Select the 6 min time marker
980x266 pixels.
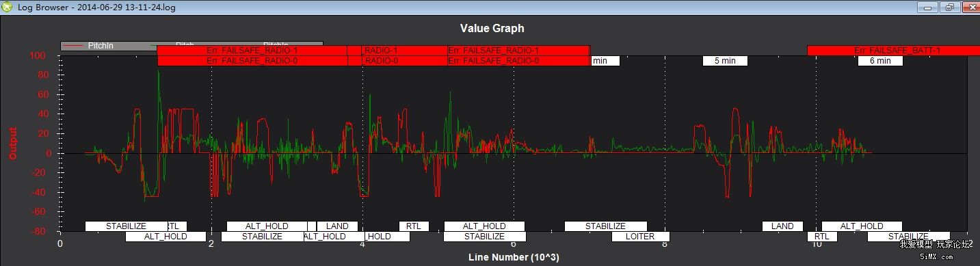coord(880,61)
